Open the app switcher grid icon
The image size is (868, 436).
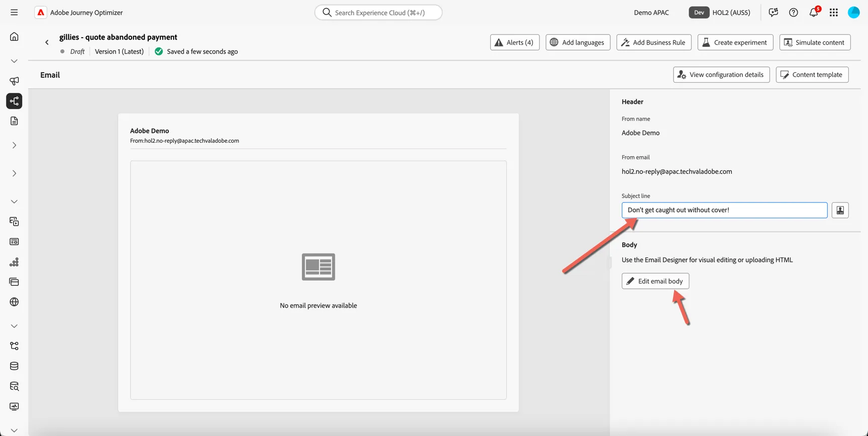pos(834,13)
